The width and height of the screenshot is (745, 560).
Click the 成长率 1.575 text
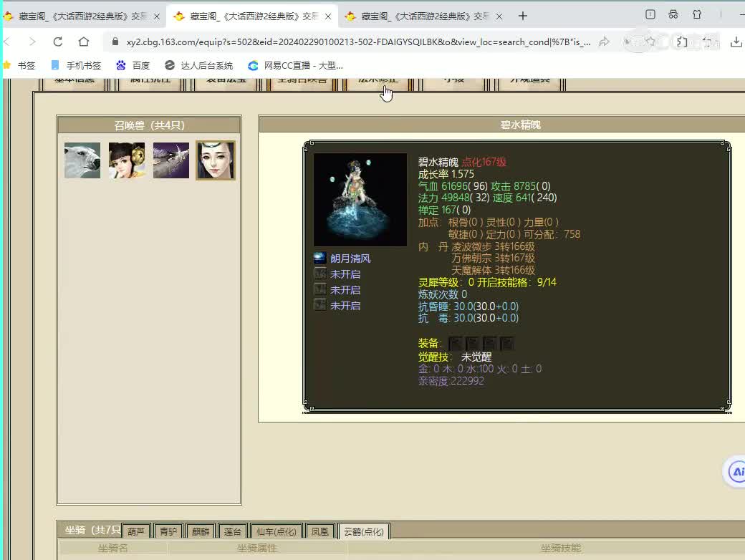coord(446,174)
